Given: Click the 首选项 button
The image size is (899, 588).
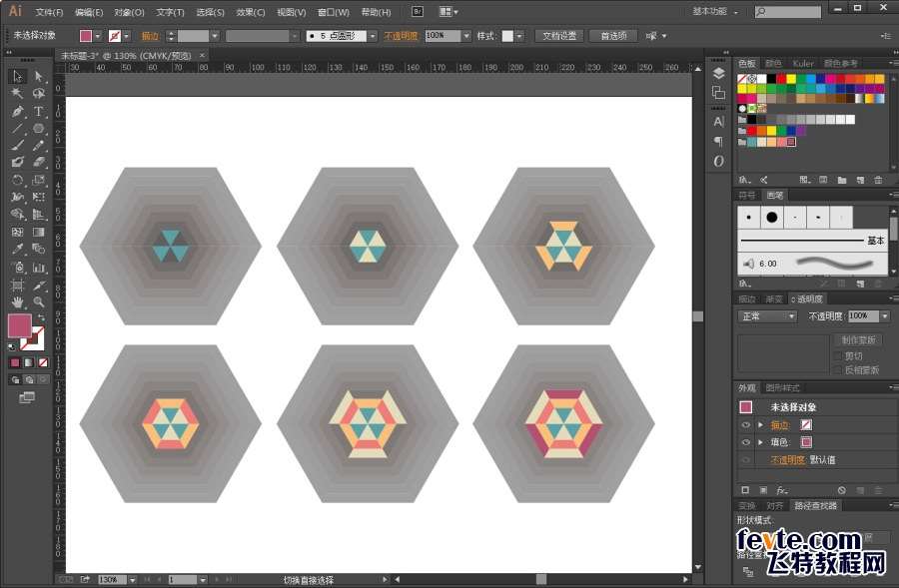Looking at the screenshot, I should (x=613, y=36).
